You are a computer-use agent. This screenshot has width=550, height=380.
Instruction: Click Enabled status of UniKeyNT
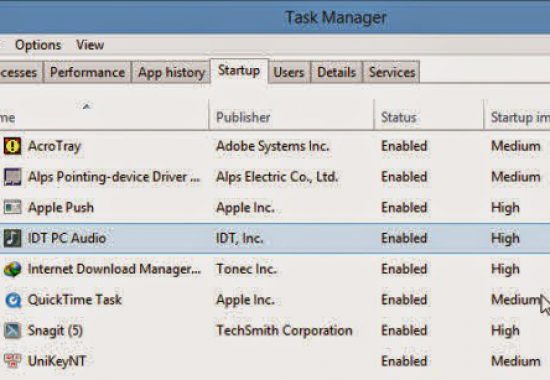404,361
